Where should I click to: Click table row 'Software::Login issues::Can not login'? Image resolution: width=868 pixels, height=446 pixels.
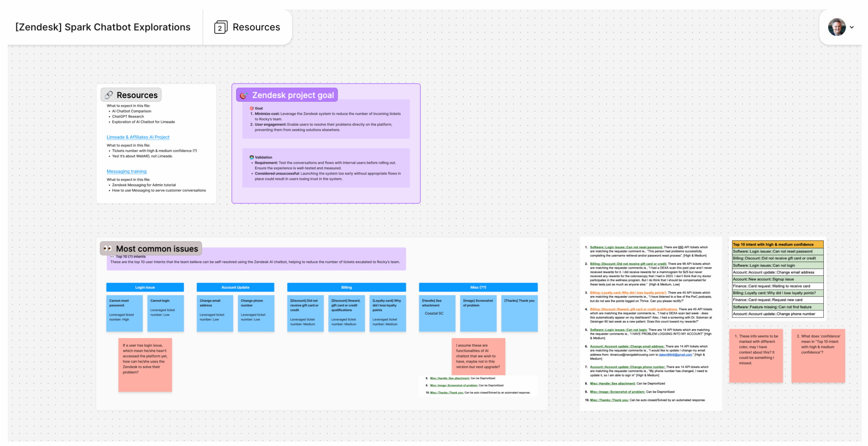[778, 265]
